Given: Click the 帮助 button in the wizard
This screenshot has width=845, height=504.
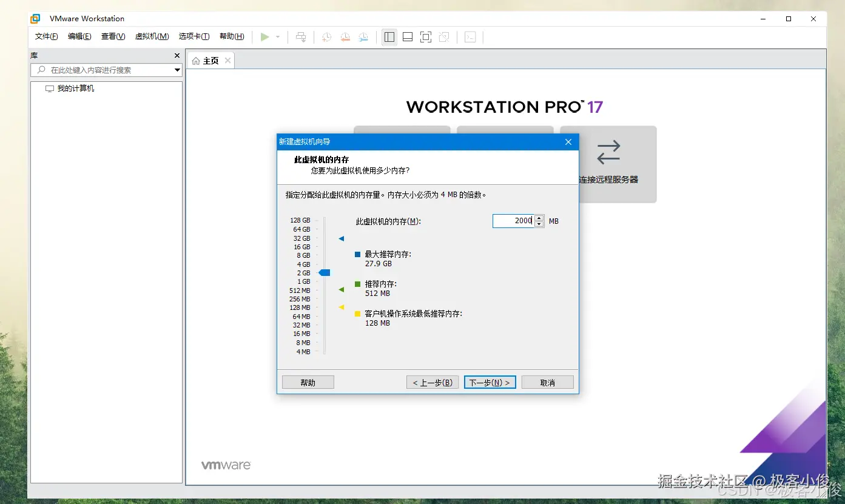Looking at the screenshot, I should click(x=308, y=382).
